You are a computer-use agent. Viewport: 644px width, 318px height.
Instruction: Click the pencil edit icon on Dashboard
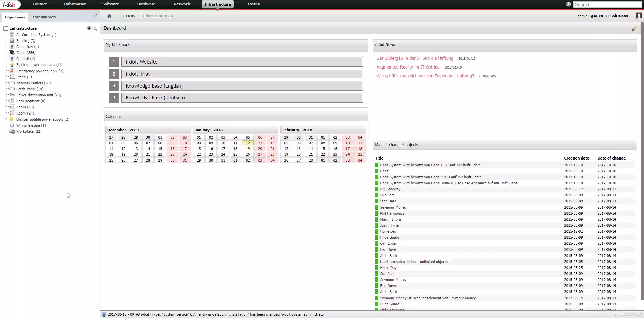coord(634,28)
